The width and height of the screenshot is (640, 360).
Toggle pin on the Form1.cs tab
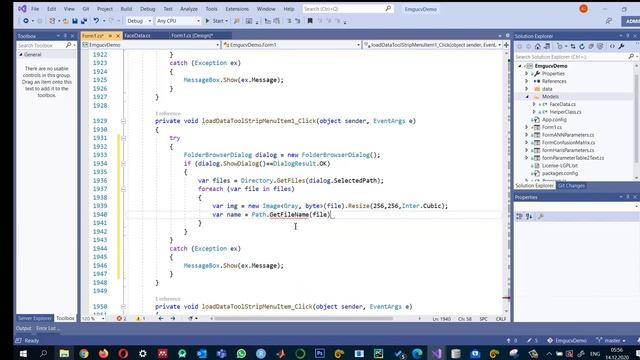click(110, 36)
